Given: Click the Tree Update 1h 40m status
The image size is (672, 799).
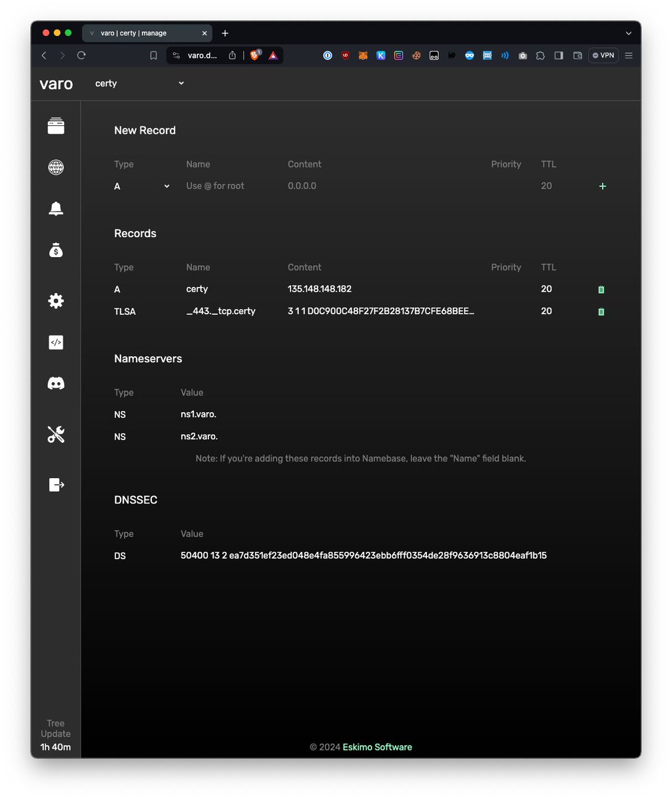Looking at the screenshot, I should pyautogui.click(x=56, y=735).
